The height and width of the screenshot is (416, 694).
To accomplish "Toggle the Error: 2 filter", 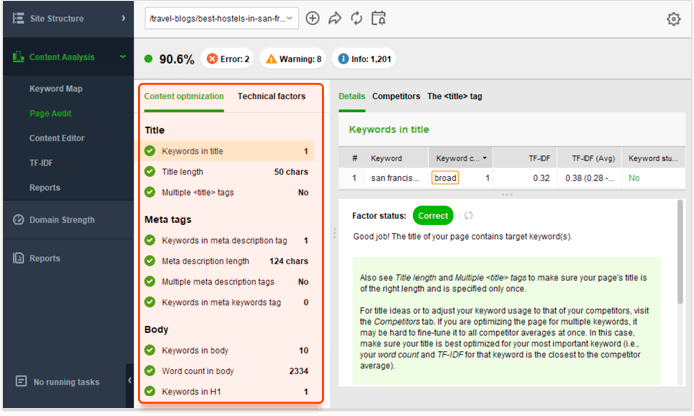I will coord(227,59).
